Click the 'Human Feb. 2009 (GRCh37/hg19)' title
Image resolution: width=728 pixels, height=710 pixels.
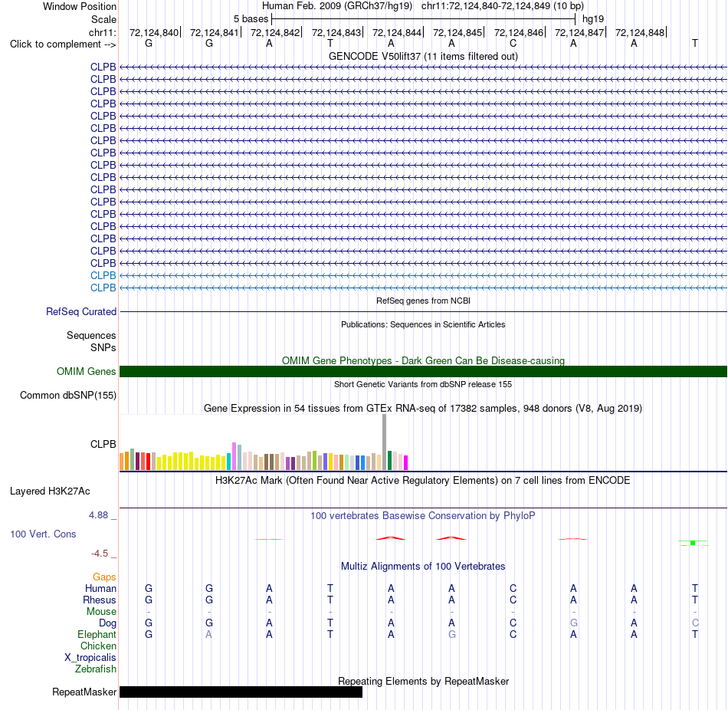click(337, 6)
